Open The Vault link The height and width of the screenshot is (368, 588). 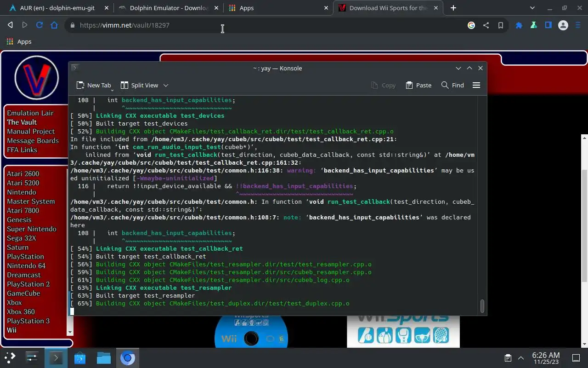22,122
